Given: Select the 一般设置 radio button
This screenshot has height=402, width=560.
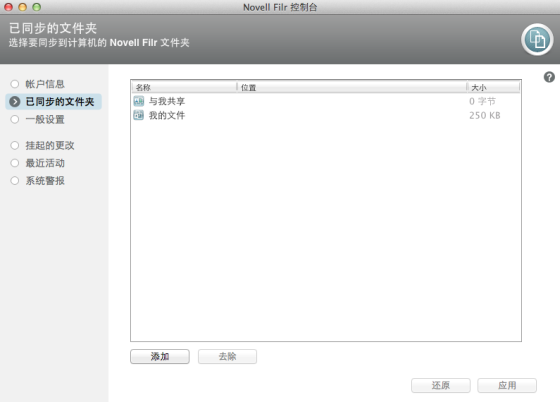Looking at the screenshot, I should pos(15,119).
